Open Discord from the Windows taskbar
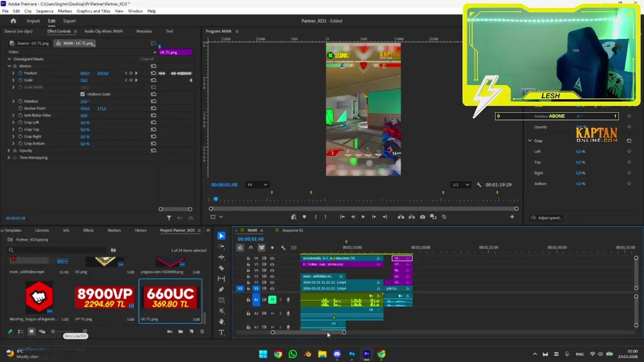The width and height of the screenshot is (644, 362). (x=337, y=354)
